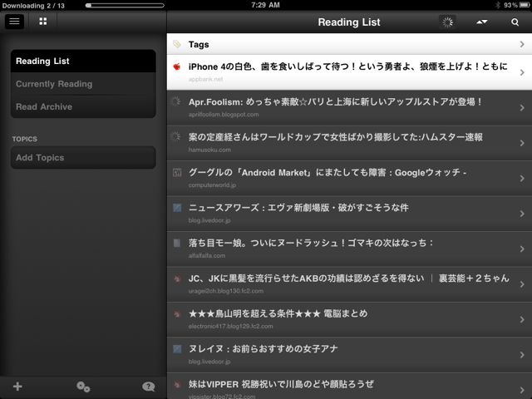Image resolution: width=532 pixels, height=399 pixels.
Task: Click uragei2ch.blog130.fc2.com source text
Action: coord(226,291)
